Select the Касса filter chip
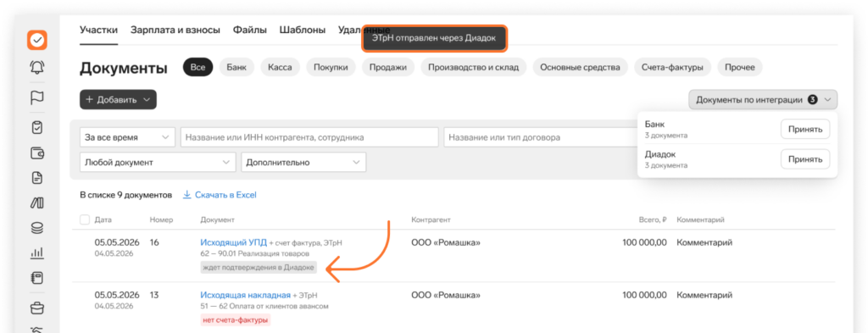Viewport: 868px width, 333px height. pos(280,68)
